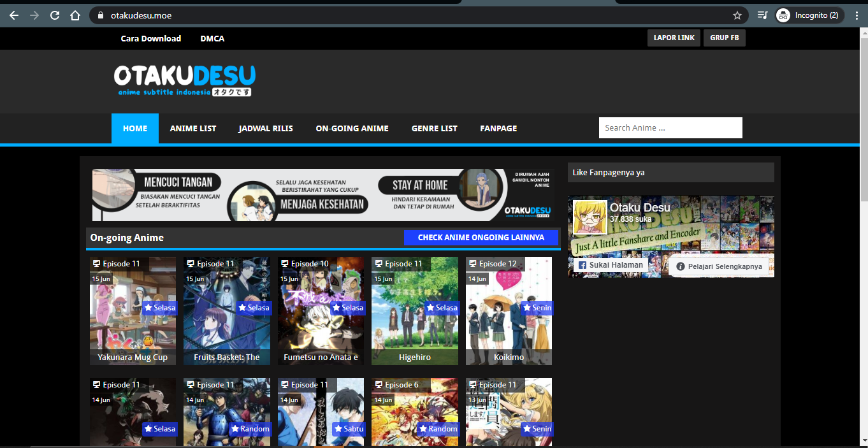Click the stay at home banner
This screenshot has width=868, height=448.
tap(323, 195)
